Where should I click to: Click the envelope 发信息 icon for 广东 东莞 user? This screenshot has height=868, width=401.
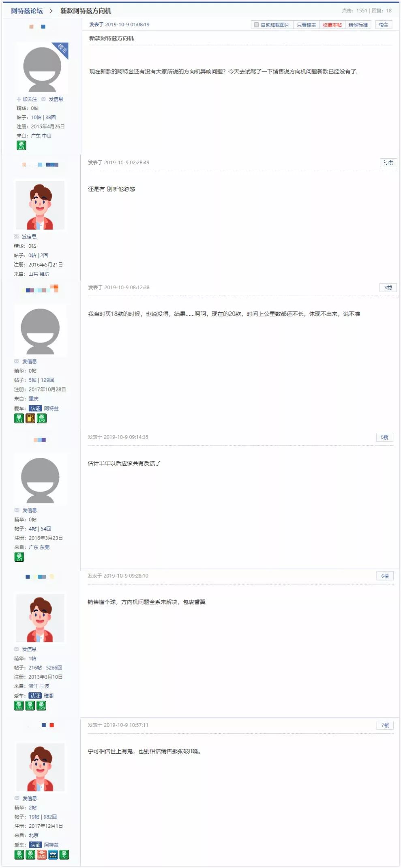tap(17, 510)
